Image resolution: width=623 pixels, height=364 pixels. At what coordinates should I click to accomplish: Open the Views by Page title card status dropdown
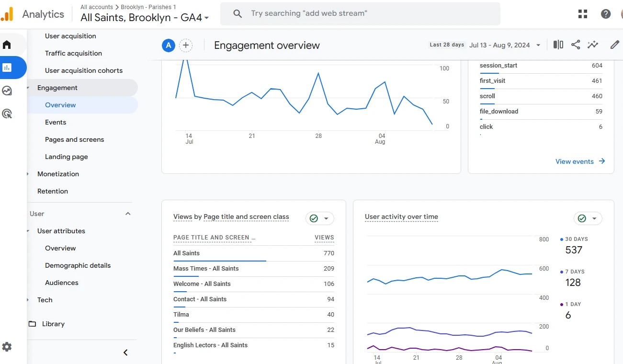tap(320, 218)
